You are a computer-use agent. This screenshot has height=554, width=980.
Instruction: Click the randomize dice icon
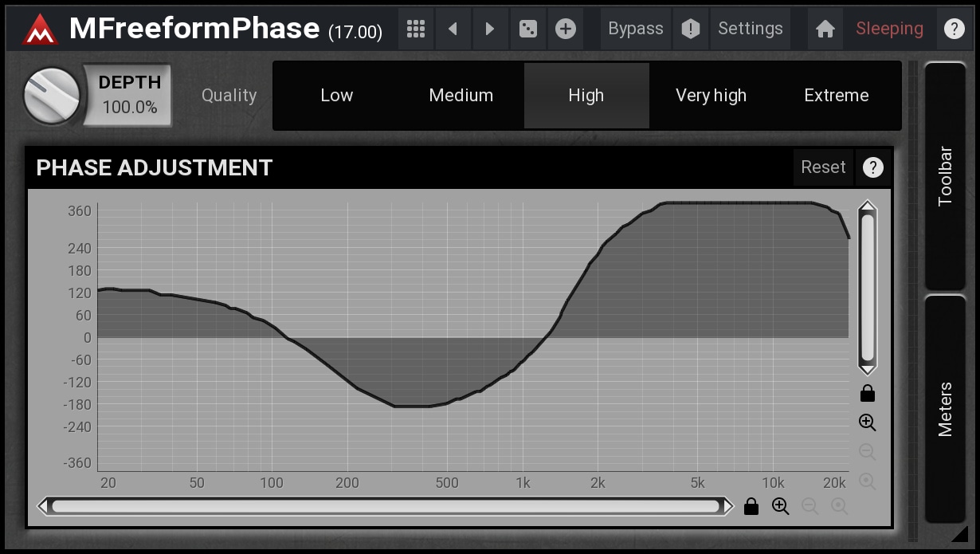coord(527,29)
